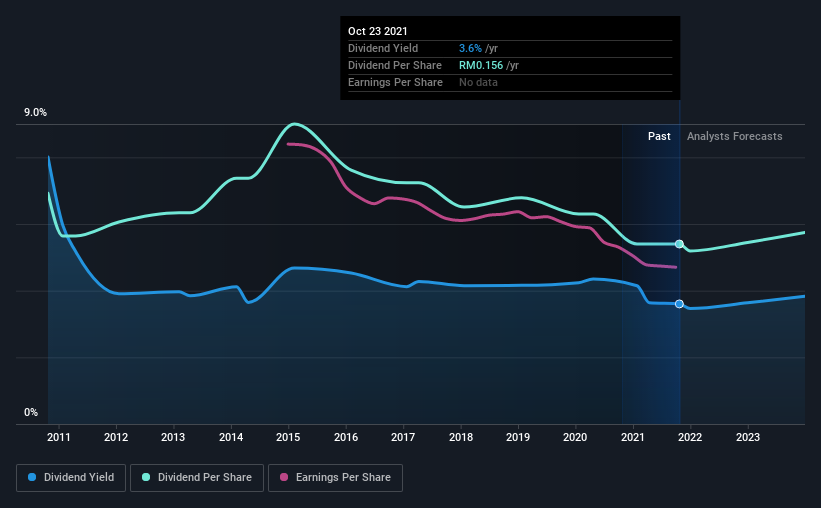Click the 0% y-axis label
The height and width of the screenshot is (508, 821).
tap(31, 413)
